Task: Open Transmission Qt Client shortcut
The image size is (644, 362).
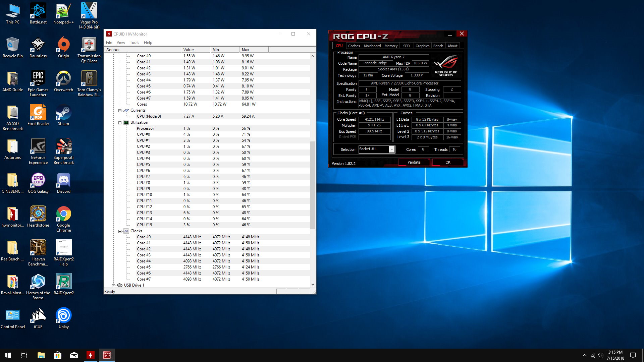Action: pyautogui.click(x=89, y=50)
